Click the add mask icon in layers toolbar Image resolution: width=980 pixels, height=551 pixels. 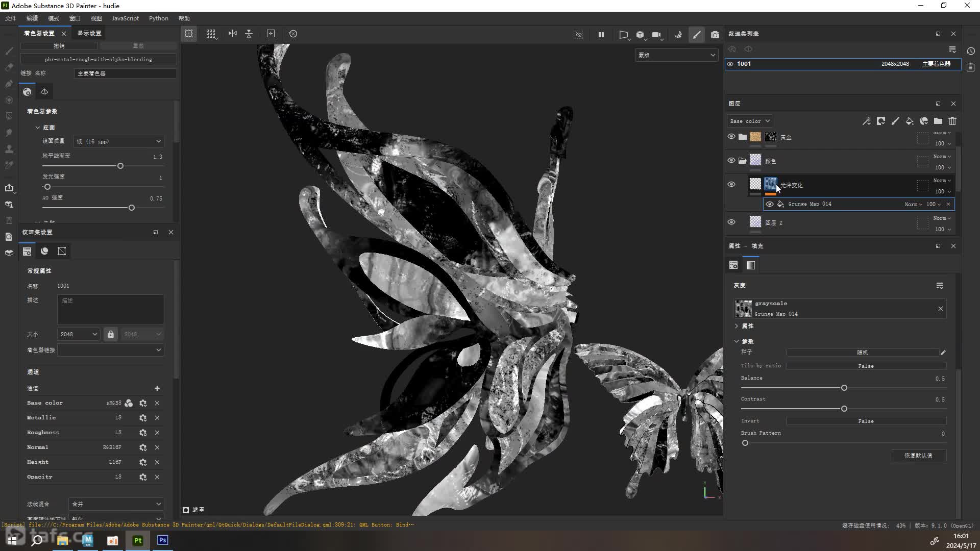point(881,121)
